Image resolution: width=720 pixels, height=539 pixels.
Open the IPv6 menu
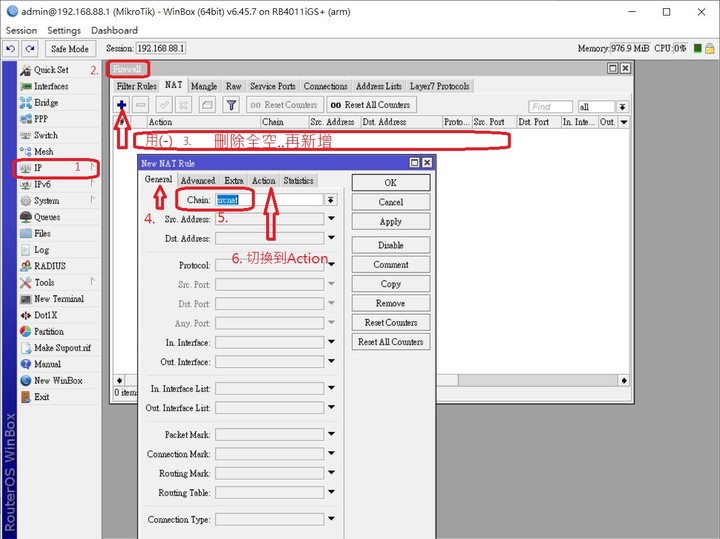point(59,185)
